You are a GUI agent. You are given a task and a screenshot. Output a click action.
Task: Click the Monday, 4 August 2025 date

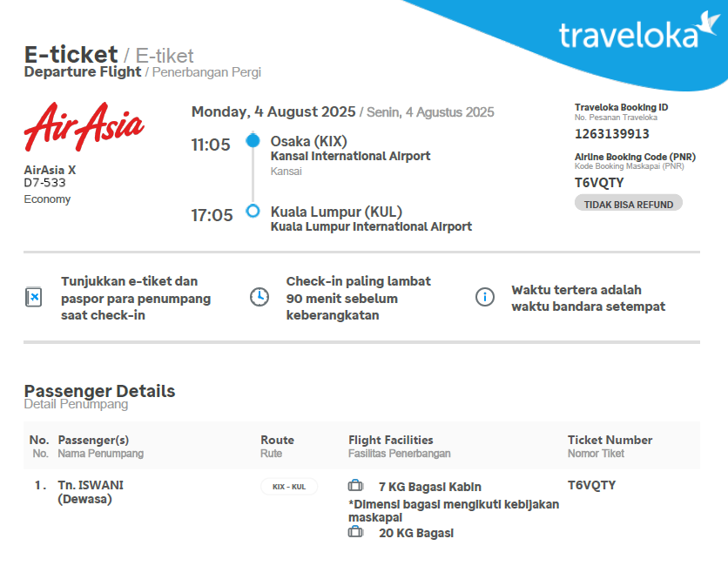273,111
